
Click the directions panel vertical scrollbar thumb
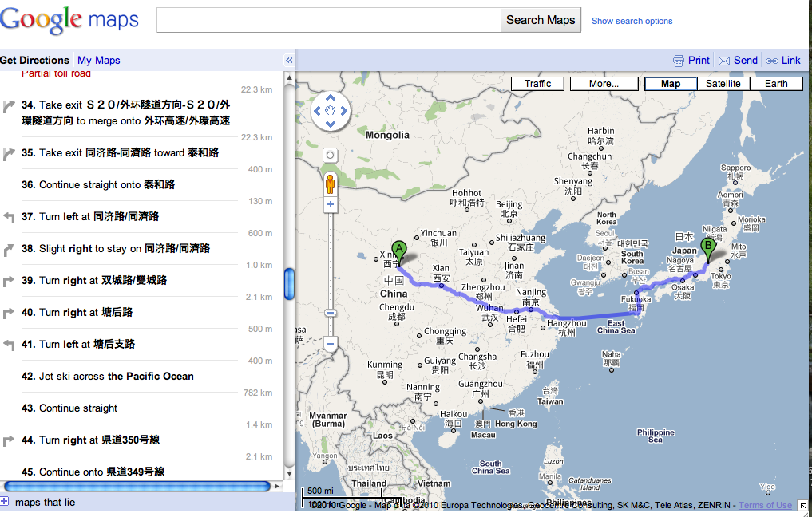pos(290,284)
